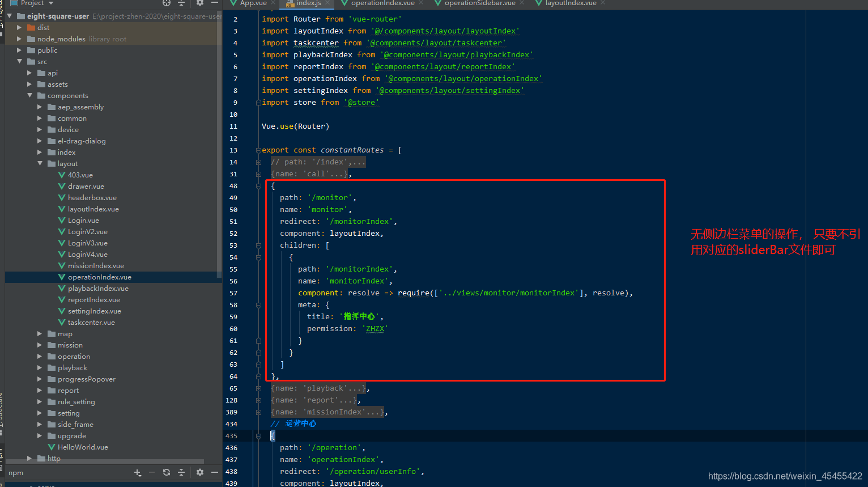Close the operationSidebar.vue tab
Image resolution: width=868 pixels, height=487 pixels.
(x=522, y=3)
